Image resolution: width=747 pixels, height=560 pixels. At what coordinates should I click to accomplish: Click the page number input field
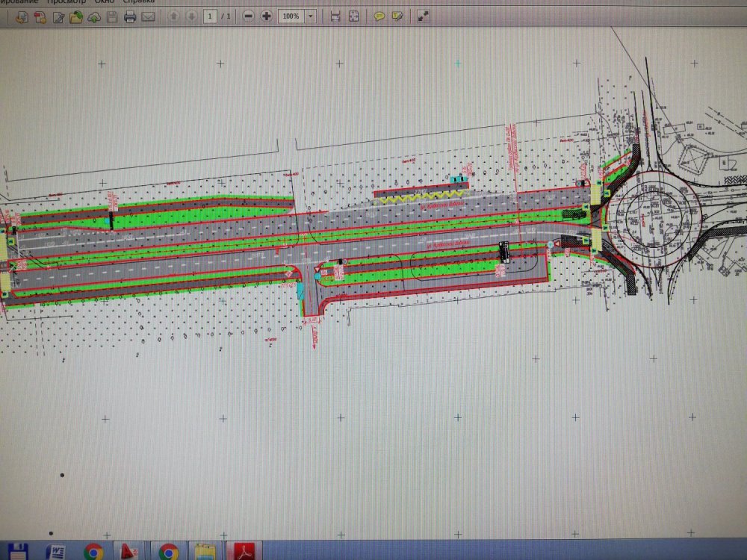tap(210, 16)
